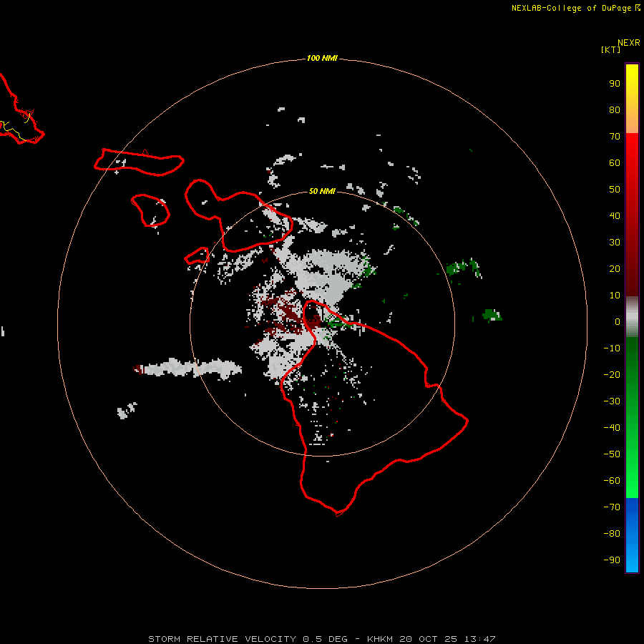
Task: Click the -80 value on the color scale
Action: click(612, 534)
